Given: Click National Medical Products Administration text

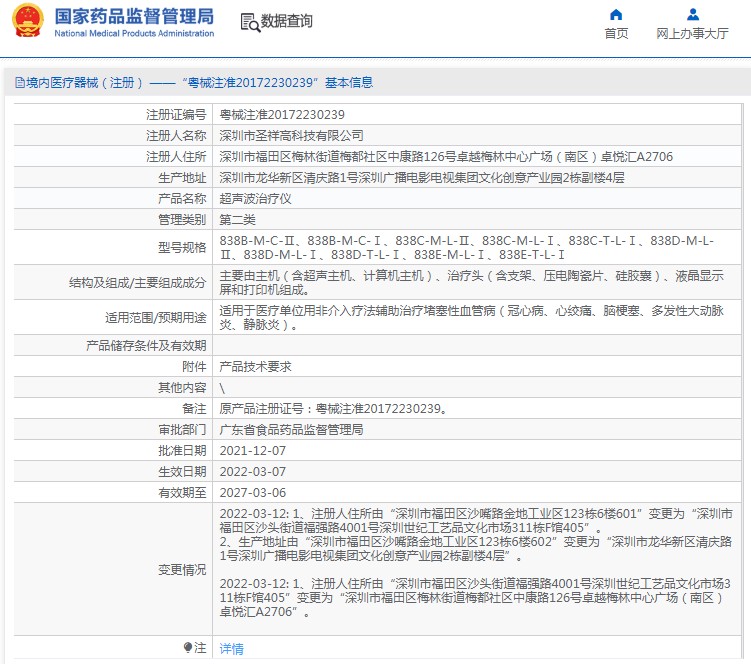Looking at the screenshot, I should pos(134,34).
